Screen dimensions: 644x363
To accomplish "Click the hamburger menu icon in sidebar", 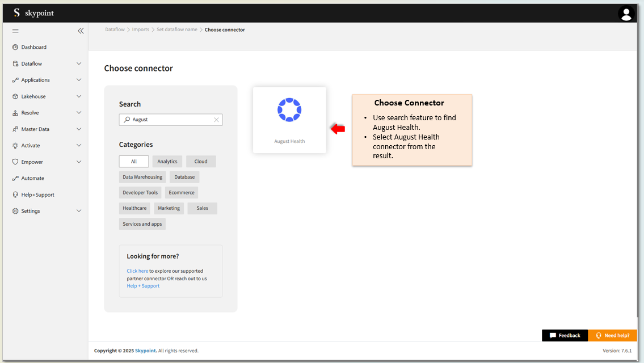I will click(15, 31).
